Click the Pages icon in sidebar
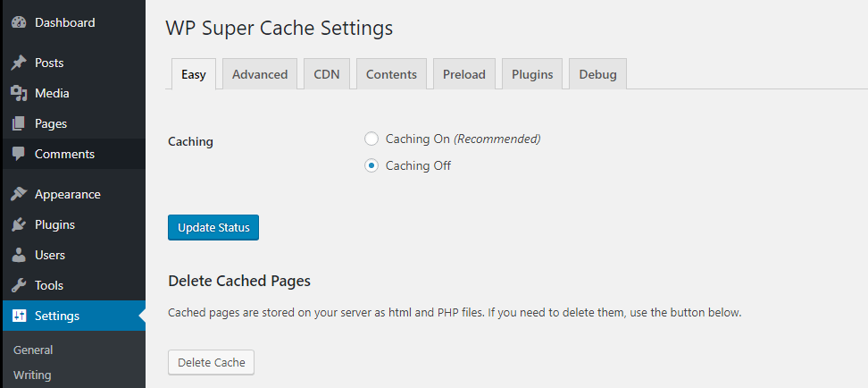The height and width of the screenshot is (388, 868). (18, 123)
